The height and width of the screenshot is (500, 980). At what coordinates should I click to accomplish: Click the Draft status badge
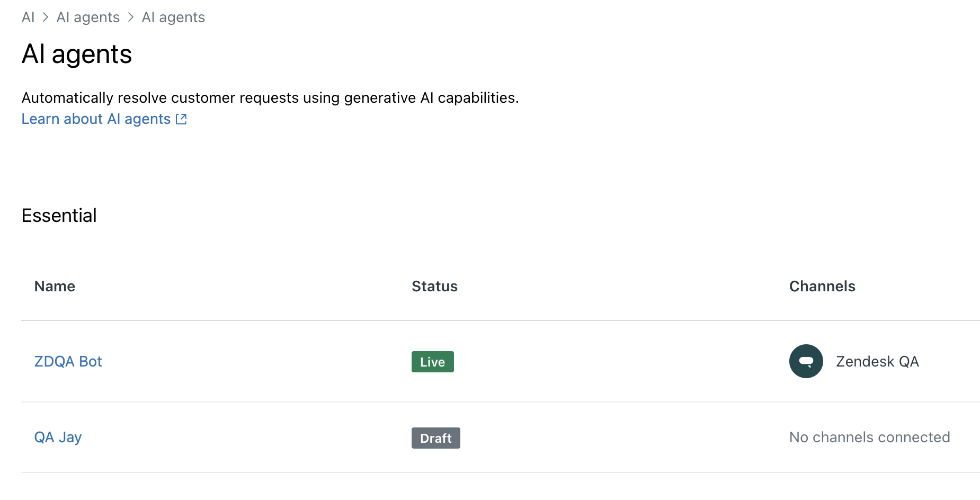(x=435, y=438)
